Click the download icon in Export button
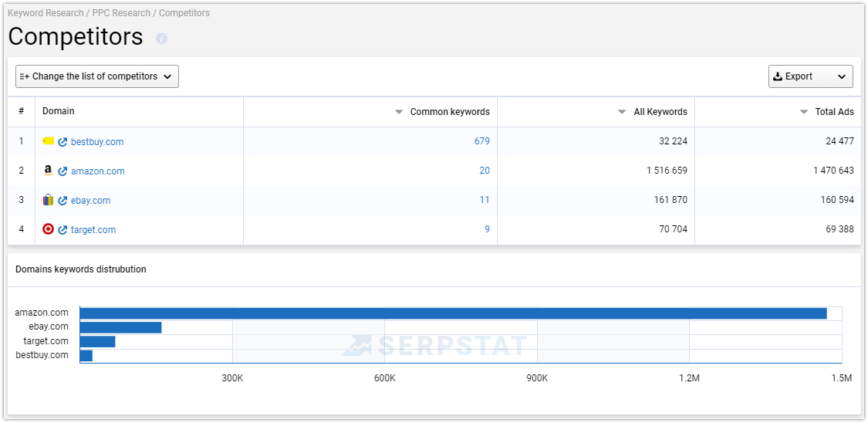This screenshot has width=868, height=423. pos(777,76)
